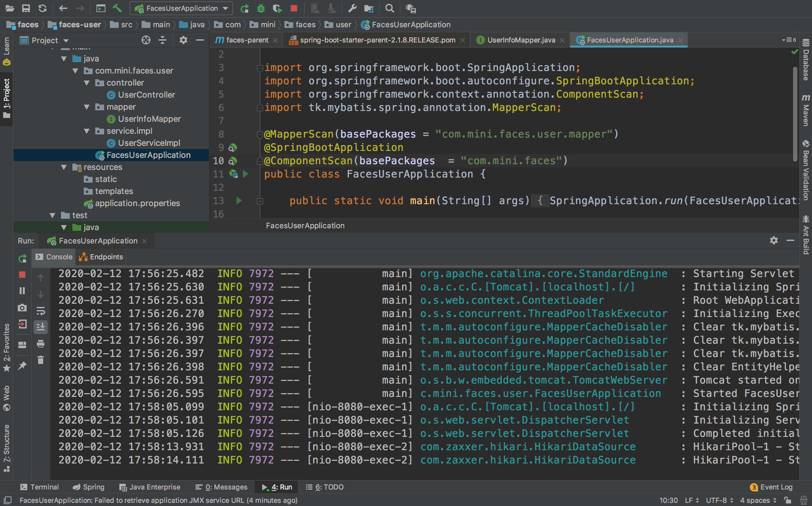The height and width of the screenshot is (506, 812).
Task: Pin the Run tab
Action: pyautogui.click(x=22, y=366)
